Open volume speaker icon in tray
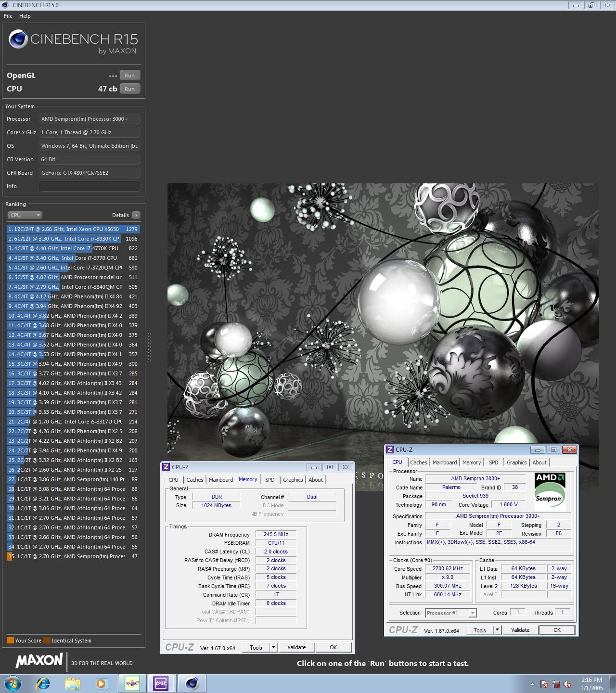 (567, 684)
